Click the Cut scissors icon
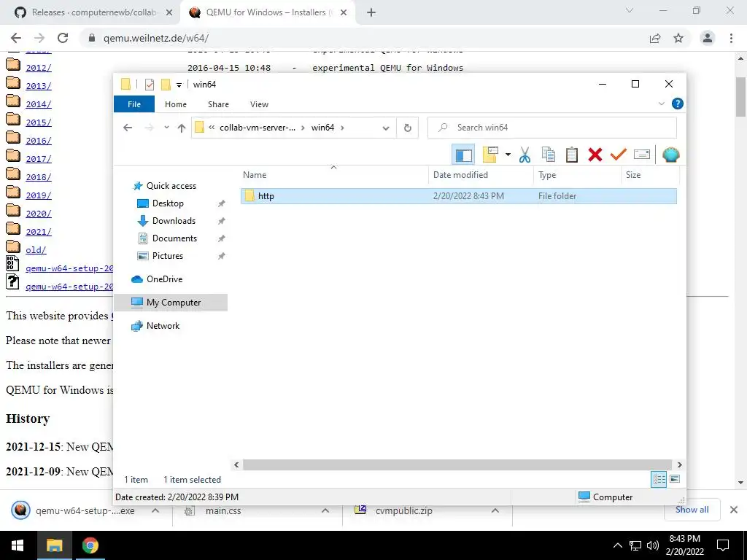This screenshot has height=560, width=747. pyautogui.click(x=525, y=155)
